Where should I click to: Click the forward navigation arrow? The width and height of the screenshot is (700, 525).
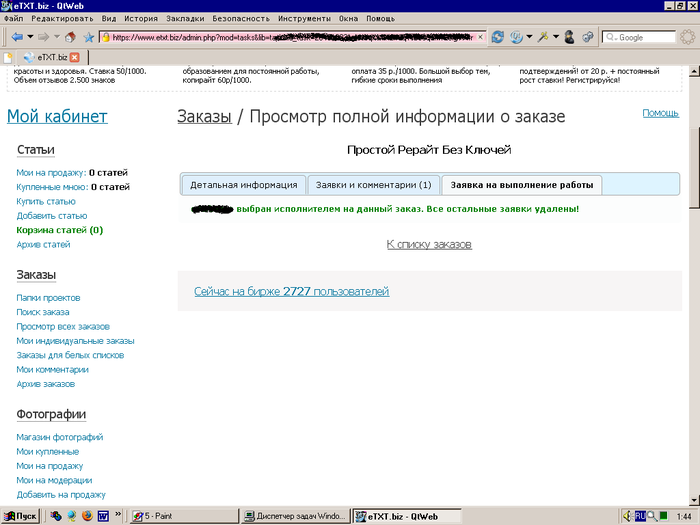[x=43, y=37]
